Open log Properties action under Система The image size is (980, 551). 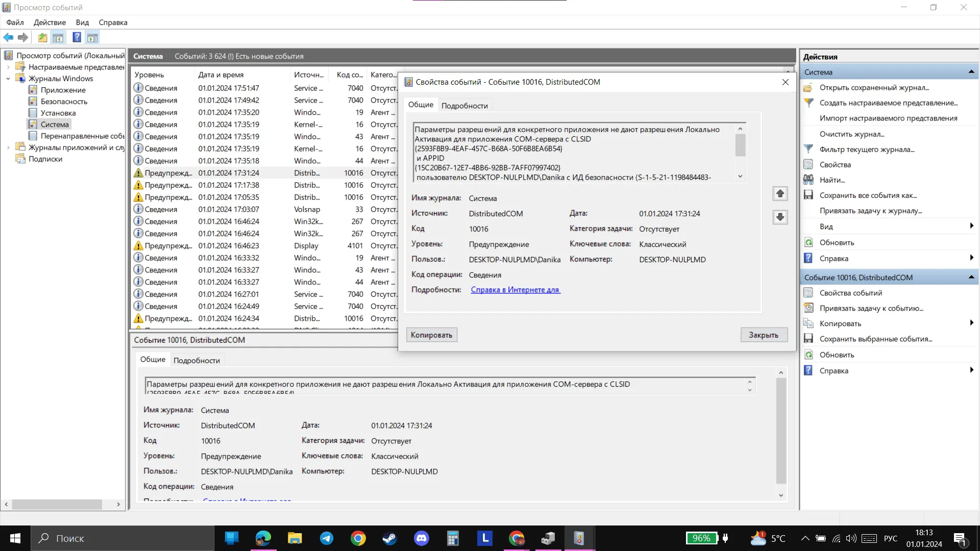(835, 165)
